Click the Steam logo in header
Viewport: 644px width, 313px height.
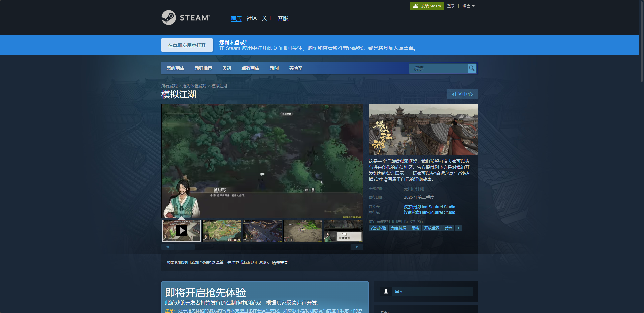186,18
